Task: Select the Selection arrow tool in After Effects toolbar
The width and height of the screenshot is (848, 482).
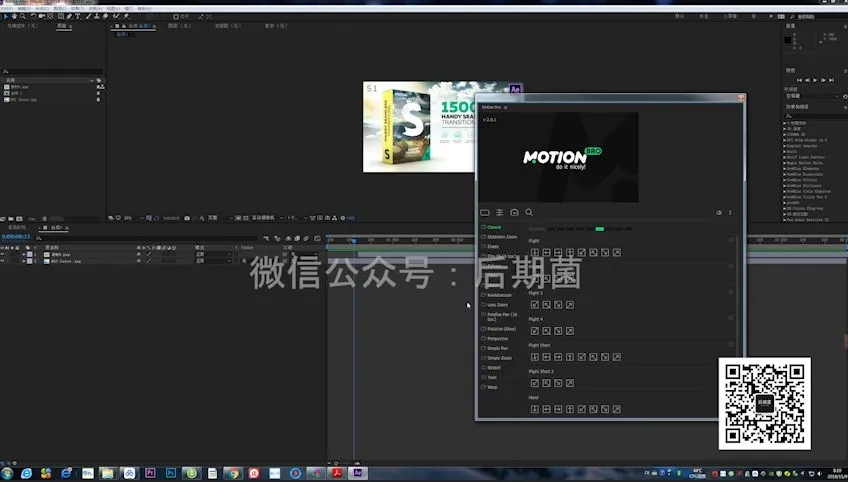Action: point(5,16)
